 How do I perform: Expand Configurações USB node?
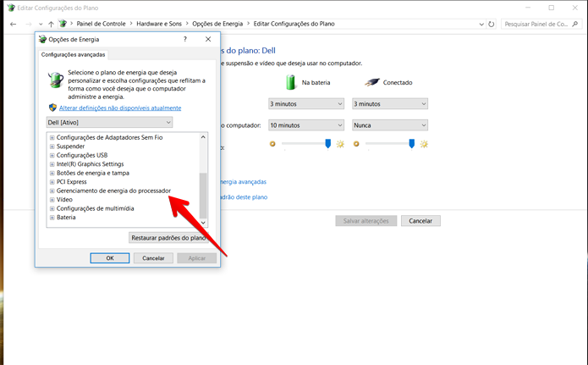pos(52,155)
